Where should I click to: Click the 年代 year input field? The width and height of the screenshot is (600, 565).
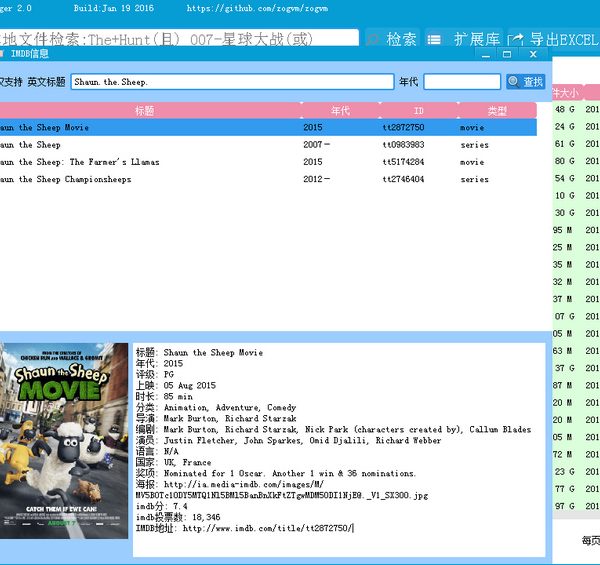[x=461, y=82]
